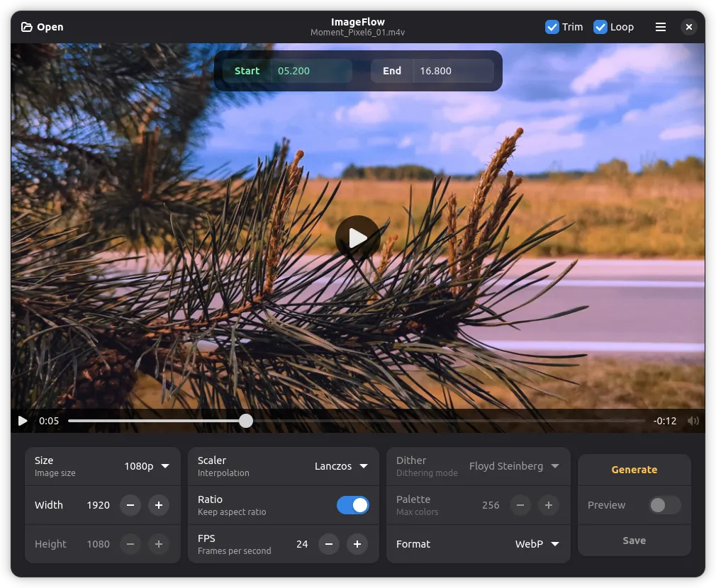716x588 pixels.
Task: Enable the Preview toggle switch
Action: click(664, 505)
